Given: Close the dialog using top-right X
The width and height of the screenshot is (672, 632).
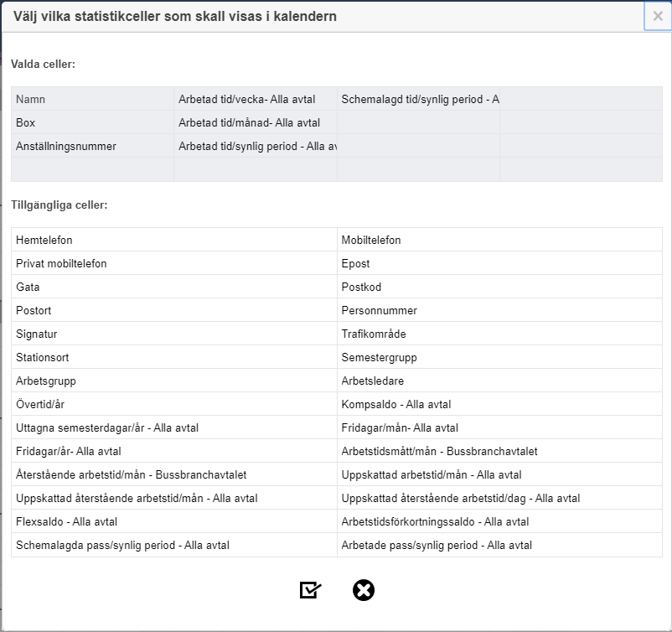Looking at the screenshot, I should tap(658, 16).
